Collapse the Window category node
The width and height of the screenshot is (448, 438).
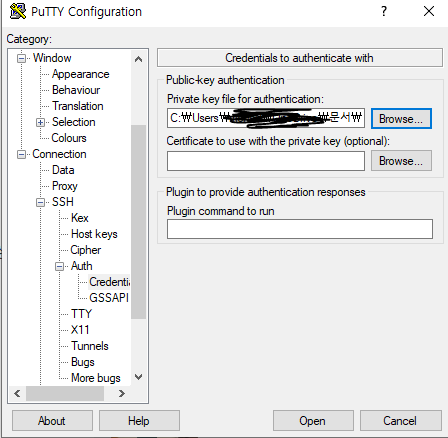[x=22, y=58]
